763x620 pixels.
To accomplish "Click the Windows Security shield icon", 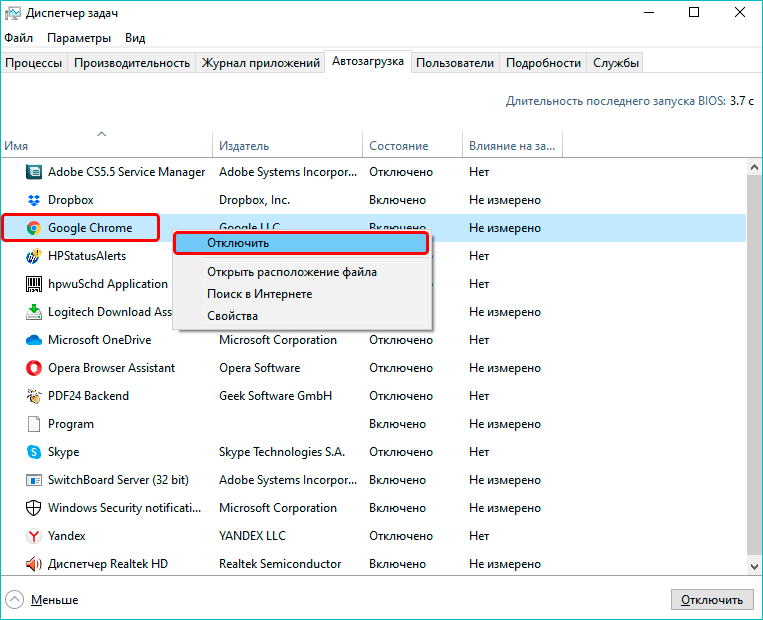I will (34, 508).
